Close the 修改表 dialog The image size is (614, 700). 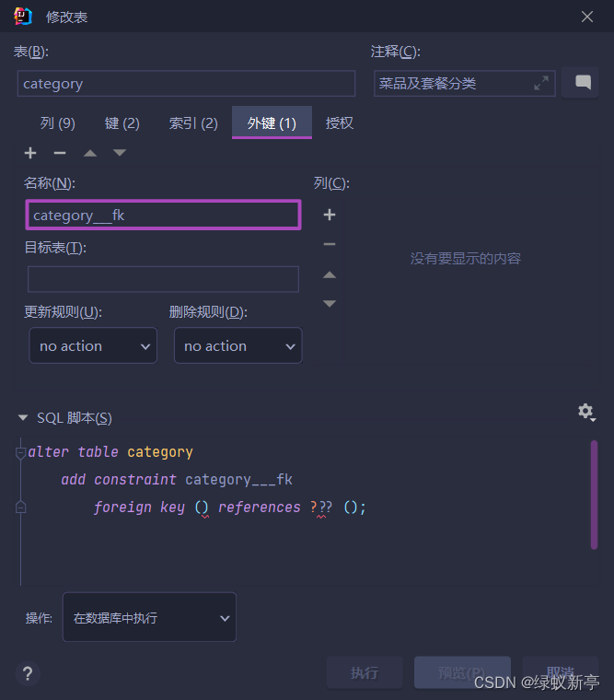click(587, 17)
